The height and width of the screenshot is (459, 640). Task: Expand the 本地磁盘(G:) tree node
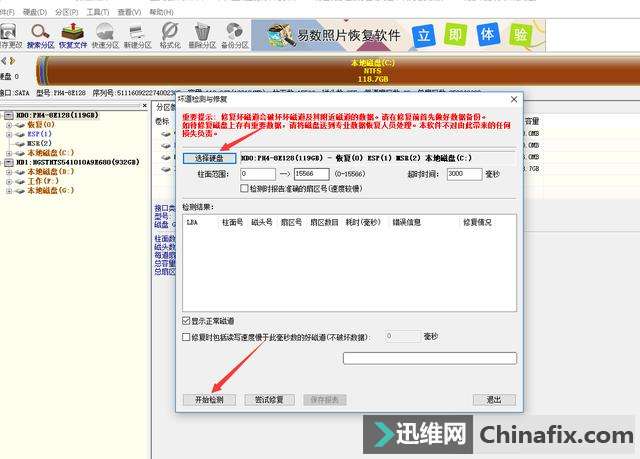coord(9,191)
